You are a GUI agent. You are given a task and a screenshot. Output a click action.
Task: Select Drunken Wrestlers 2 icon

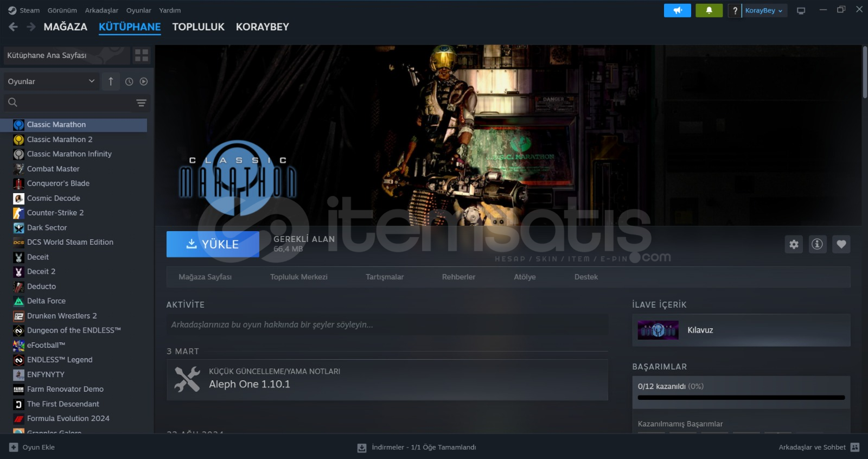(18, 316)
